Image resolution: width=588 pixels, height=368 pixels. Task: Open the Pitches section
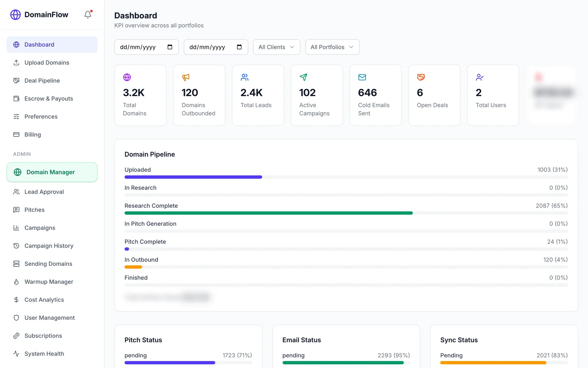click(52, 210)
